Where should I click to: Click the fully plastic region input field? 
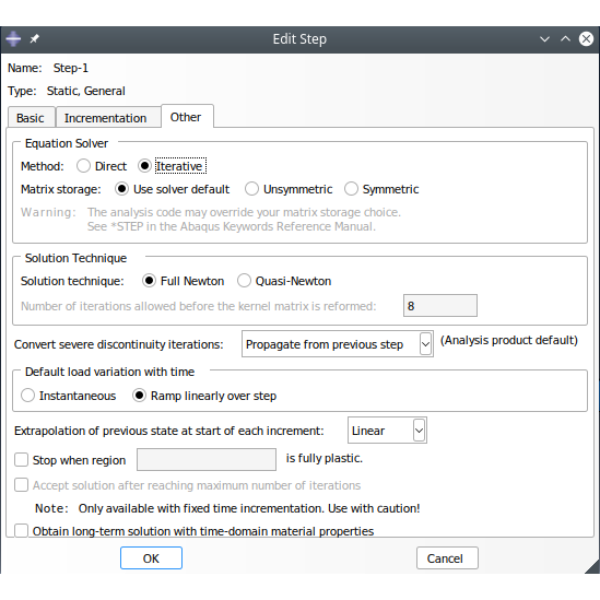pos(207,460)
